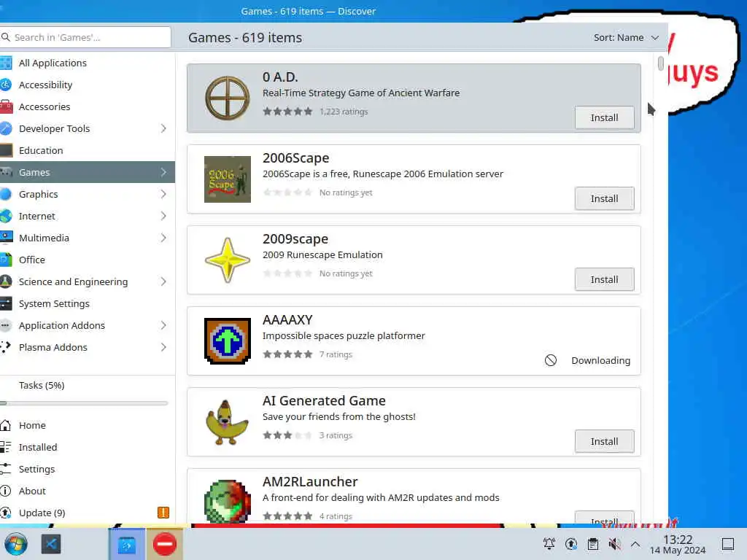The image size is (747, 560).
Task: Click the games list scrollbar handle
Action: [x=660, y=63]
